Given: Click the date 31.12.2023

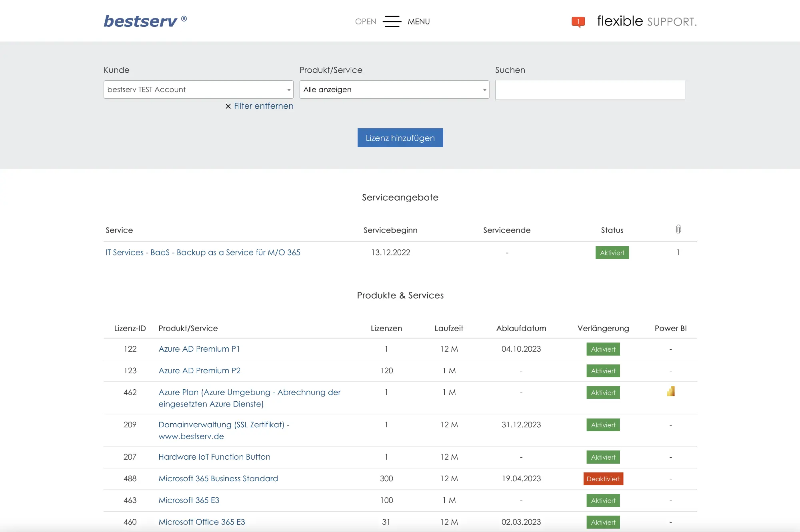Looking at the screenshot, I should 521,424.
